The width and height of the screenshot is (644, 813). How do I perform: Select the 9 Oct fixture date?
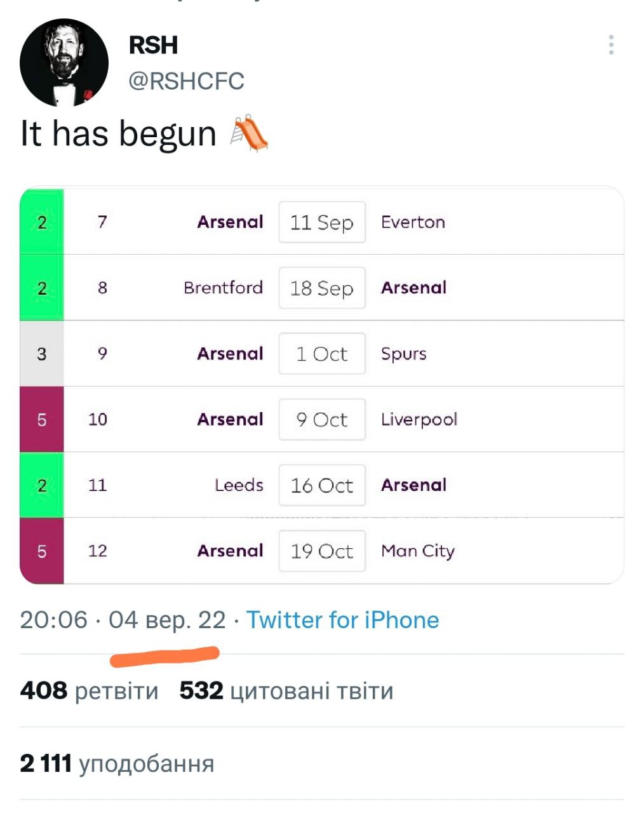click(322, 420)
